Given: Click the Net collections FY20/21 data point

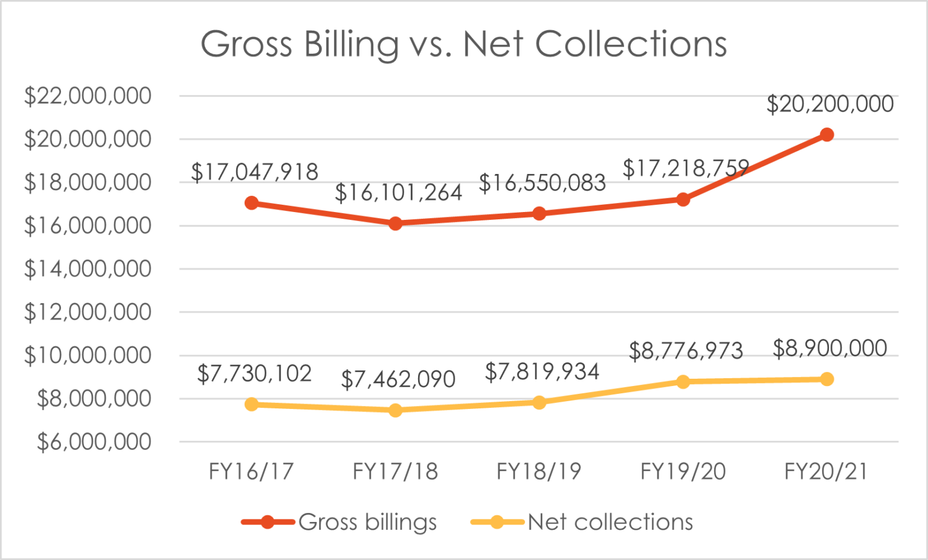Looking at the screenshot, I should click(x=826, y=379).
